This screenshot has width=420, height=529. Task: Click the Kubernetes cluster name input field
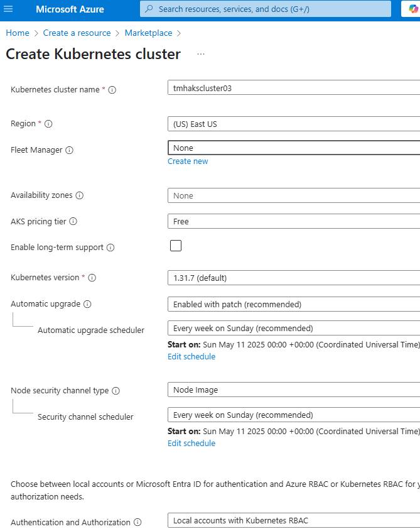293,89
